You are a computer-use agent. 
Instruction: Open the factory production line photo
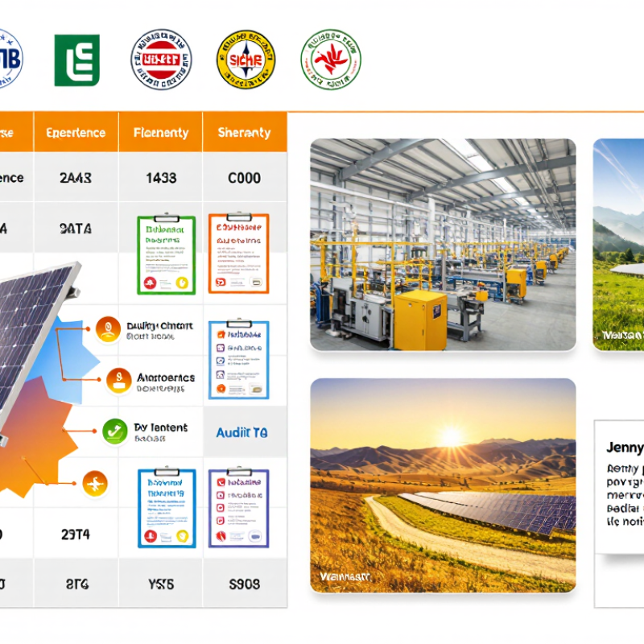click(x=443, y=245)
